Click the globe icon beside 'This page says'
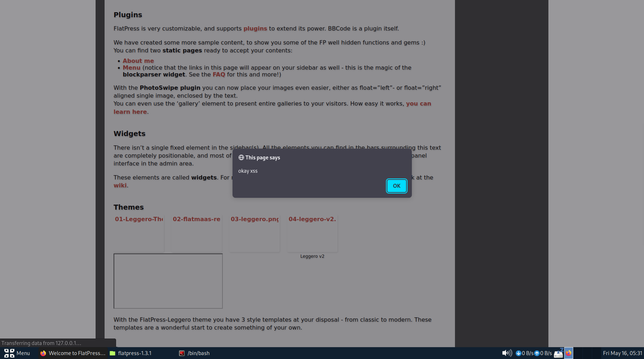This screenshot has height=359, width=644. [x=241, y=158]
